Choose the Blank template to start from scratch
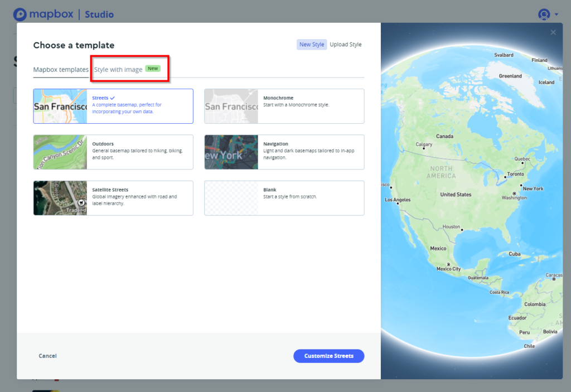This screenshot has width=571, height=392. (284, 198)
